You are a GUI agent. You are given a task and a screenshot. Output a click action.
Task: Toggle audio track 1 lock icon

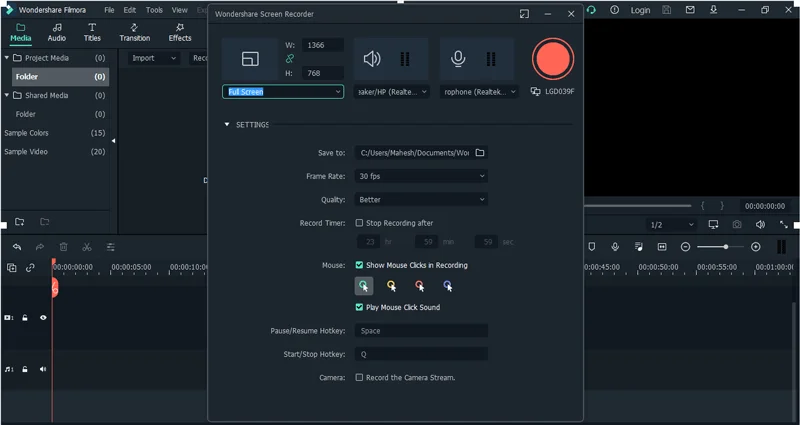coord(24,369)
